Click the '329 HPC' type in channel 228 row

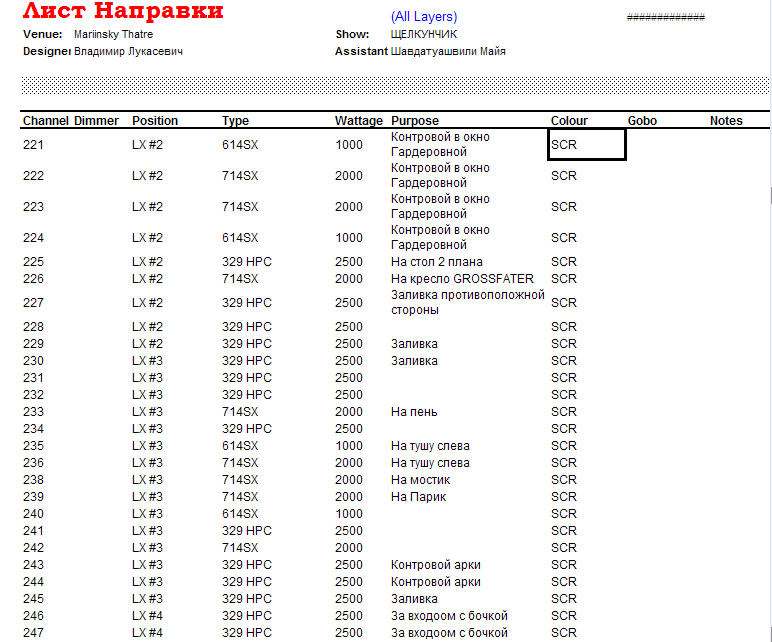(247, 327)
